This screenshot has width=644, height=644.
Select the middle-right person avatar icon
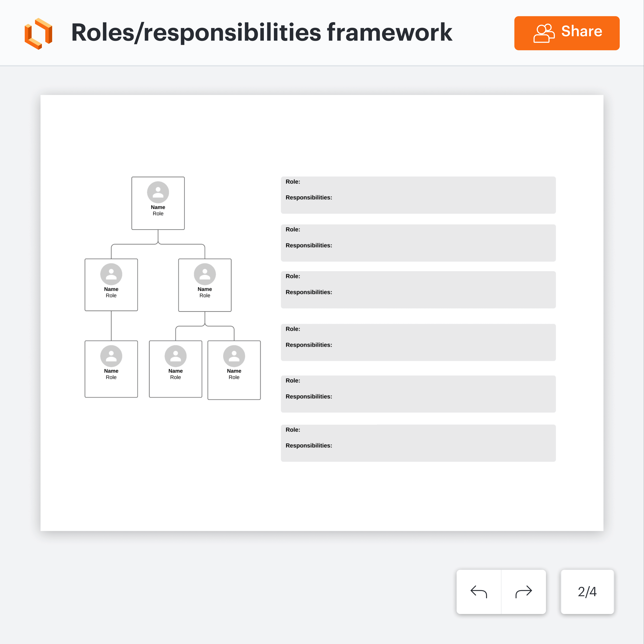tap(205, 274)
